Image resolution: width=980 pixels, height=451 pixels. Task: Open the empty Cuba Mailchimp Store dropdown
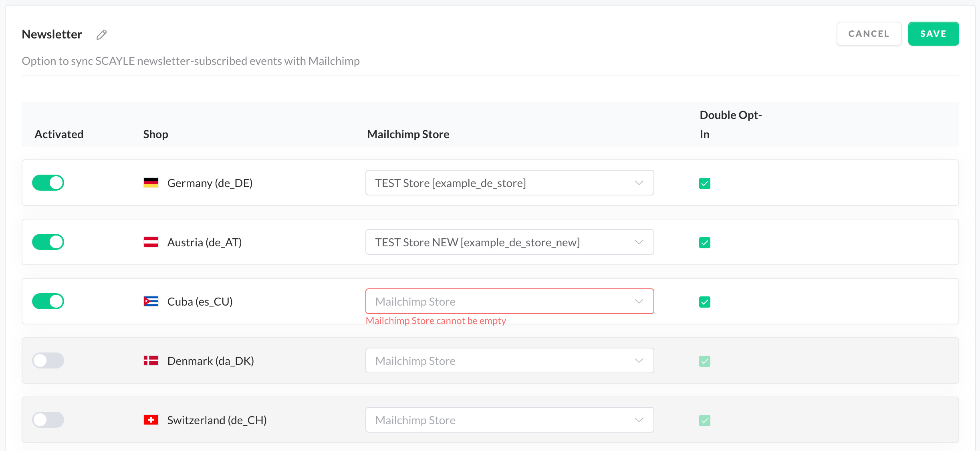(509, 301)
